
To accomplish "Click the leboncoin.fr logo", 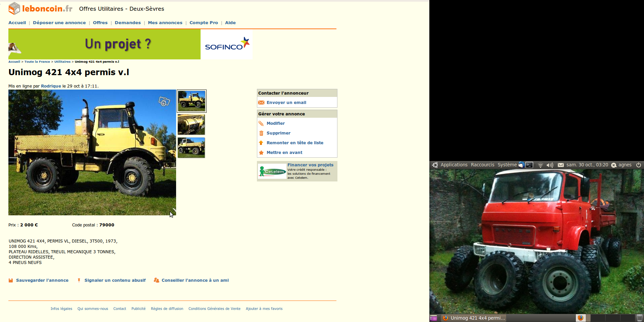I will pyautogui.click(x=41, y=9).
